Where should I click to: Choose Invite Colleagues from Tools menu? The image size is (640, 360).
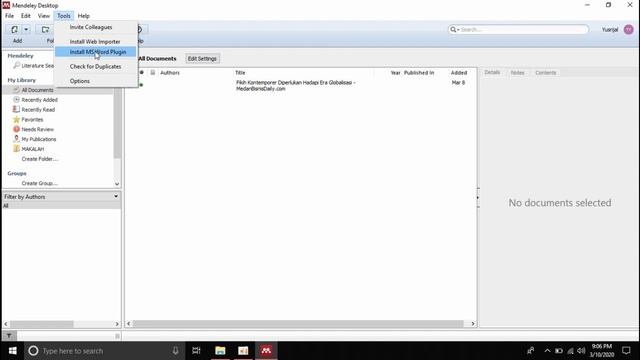click(x=91, y=27)
